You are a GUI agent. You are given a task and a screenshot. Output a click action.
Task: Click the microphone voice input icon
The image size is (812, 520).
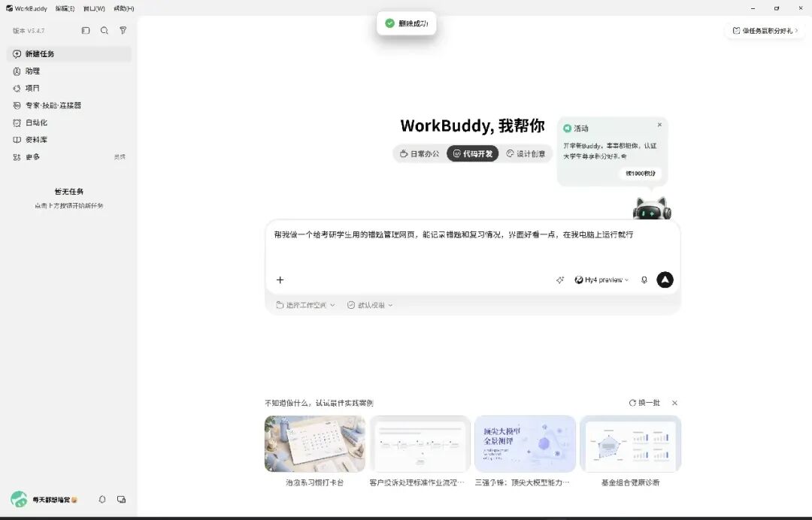644,280
